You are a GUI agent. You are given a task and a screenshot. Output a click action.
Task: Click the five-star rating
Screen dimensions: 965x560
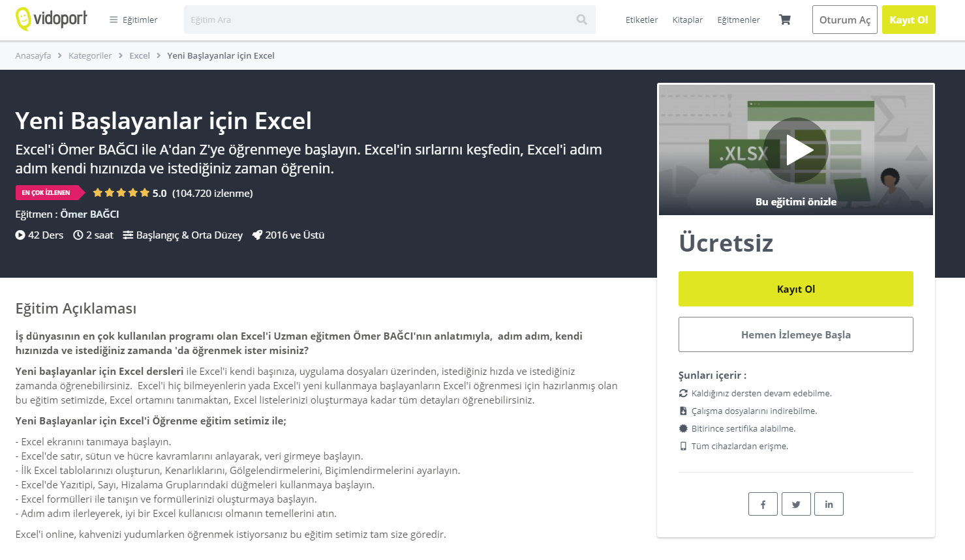(x=121, y=192)
